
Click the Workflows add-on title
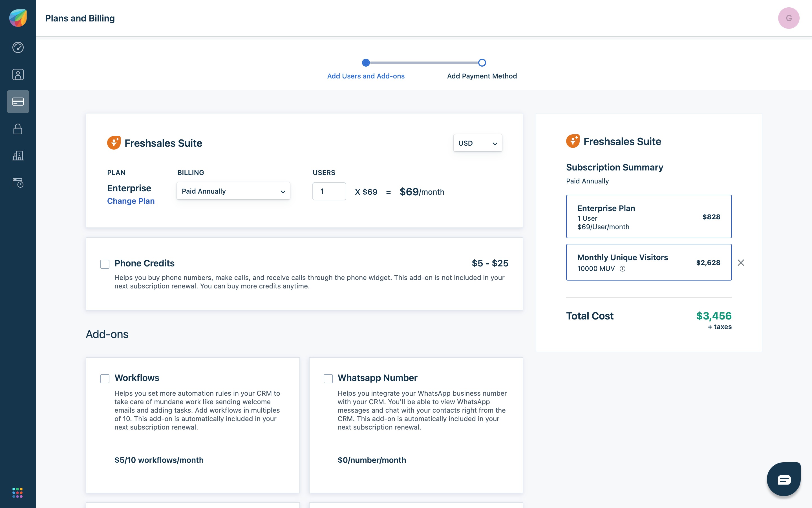[137, 378]
